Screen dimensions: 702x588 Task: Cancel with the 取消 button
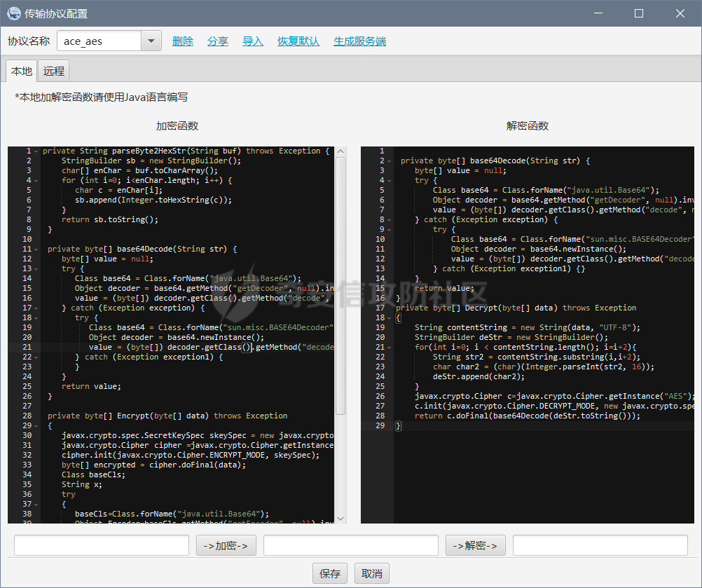pyautogui.click(x=372, y=573)
